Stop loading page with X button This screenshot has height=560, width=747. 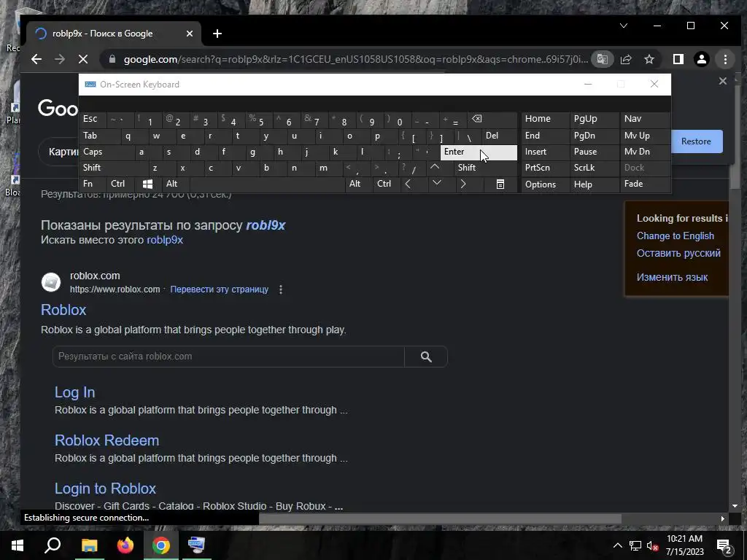click(83, 60)
